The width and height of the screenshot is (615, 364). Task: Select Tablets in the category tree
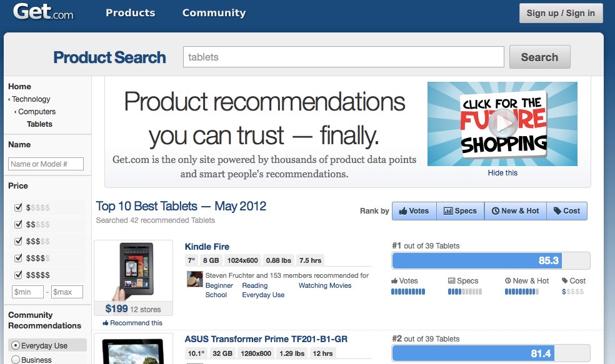tap(39, 124)
